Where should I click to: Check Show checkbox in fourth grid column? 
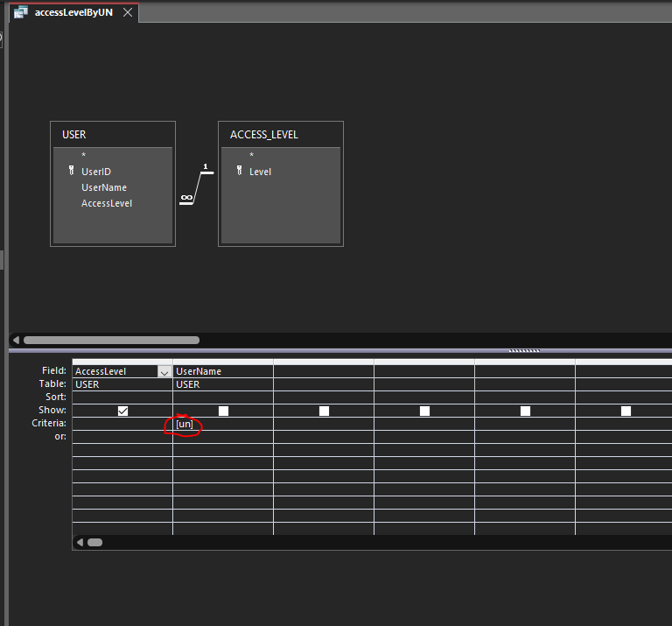pos(424,411)
